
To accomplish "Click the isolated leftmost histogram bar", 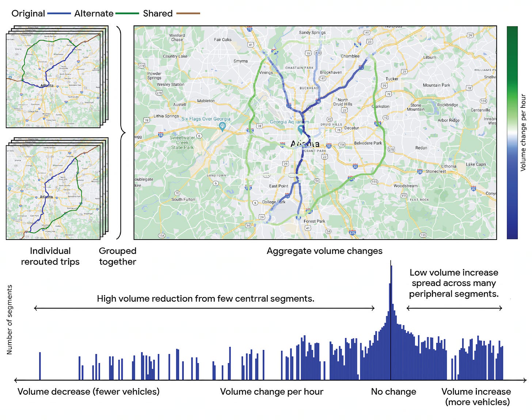I will tap(40, 366).
